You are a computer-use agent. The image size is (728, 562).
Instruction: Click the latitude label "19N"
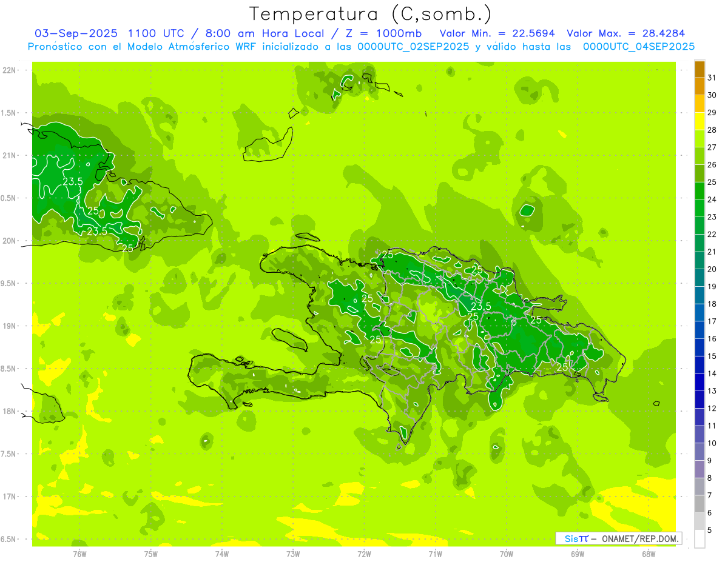[x=10, y=326]
